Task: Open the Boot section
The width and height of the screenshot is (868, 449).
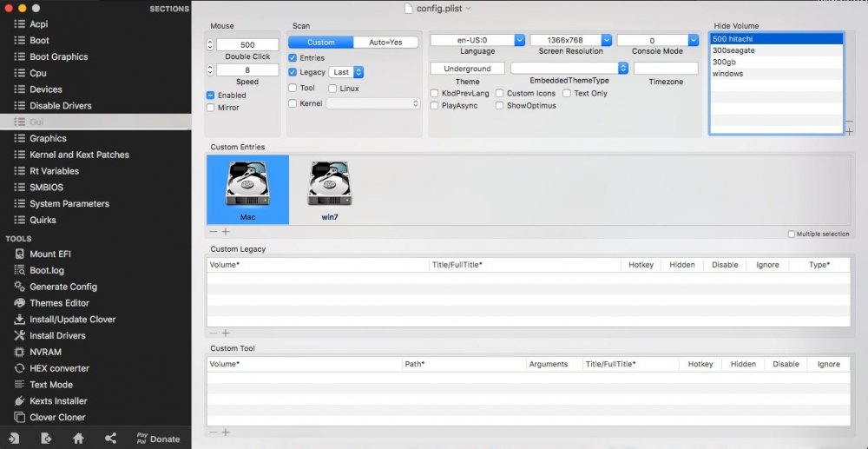Action: click(x=39, y=41)
